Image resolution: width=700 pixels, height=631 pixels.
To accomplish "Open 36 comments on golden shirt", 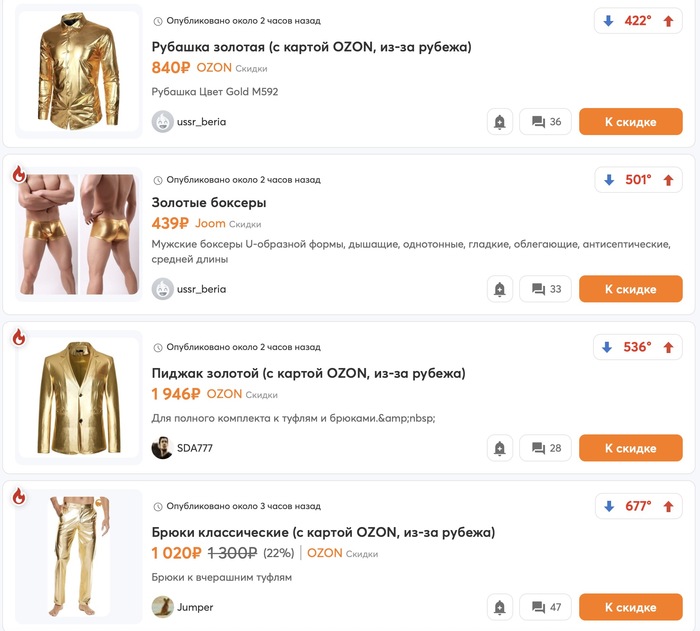I will point(546,121).
